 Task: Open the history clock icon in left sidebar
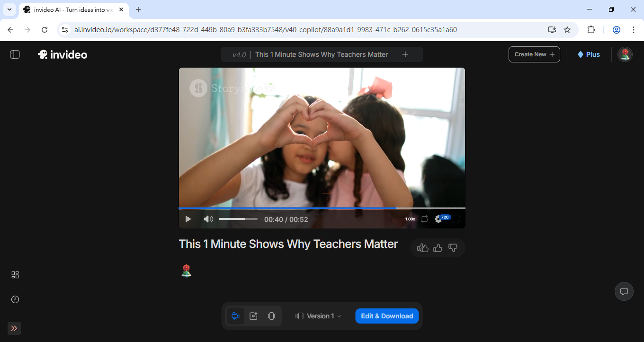15,299
